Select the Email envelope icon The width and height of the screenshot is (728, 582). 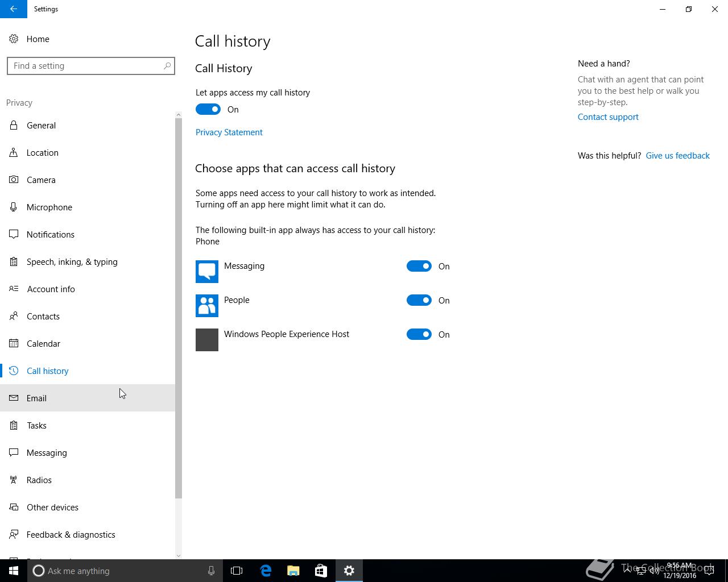point(14,398)
